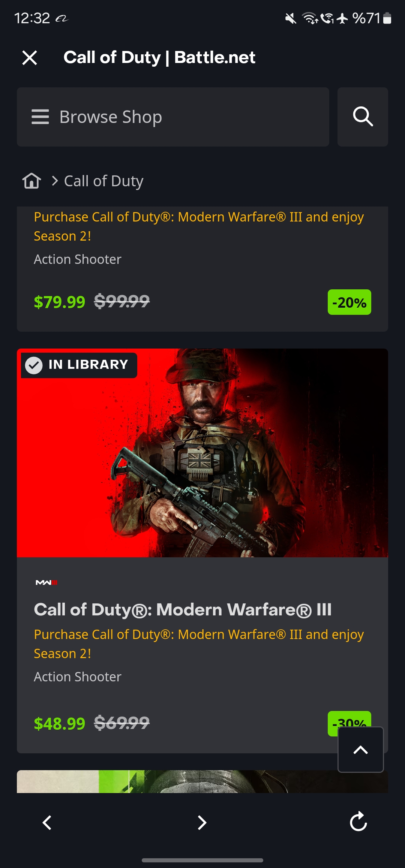Screen dimensions: 405x868
Task: Open the Modern Warfare III cover image
Action: [202, 453]
